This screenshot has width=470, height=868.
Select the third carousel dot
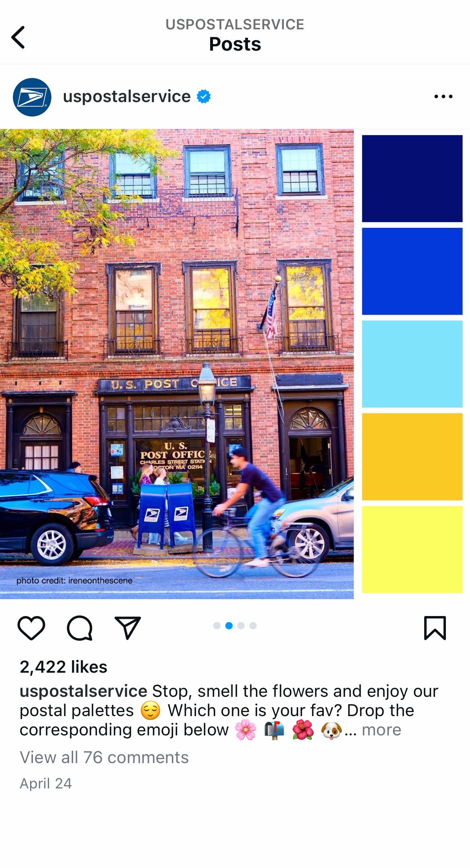(x=241, y=626)
